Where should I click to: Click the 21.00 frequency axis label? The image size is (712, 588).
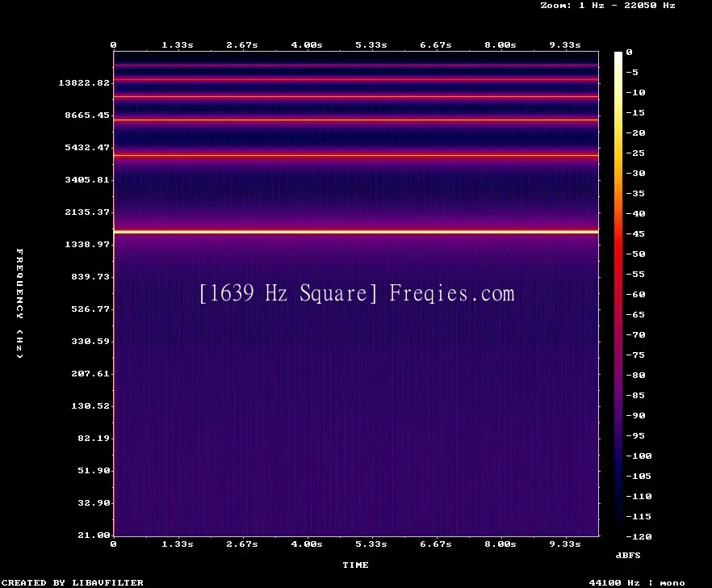(94, 535)
